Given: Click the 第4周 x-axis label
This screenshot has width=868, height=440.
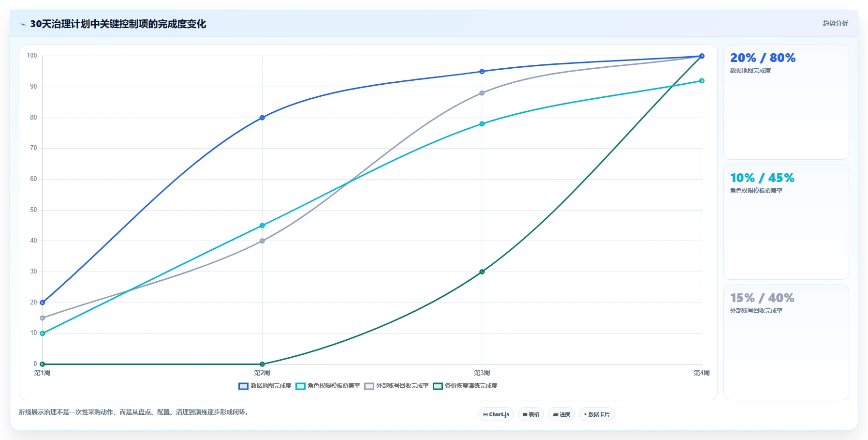Looking at the screenshot, I should 702,373.
